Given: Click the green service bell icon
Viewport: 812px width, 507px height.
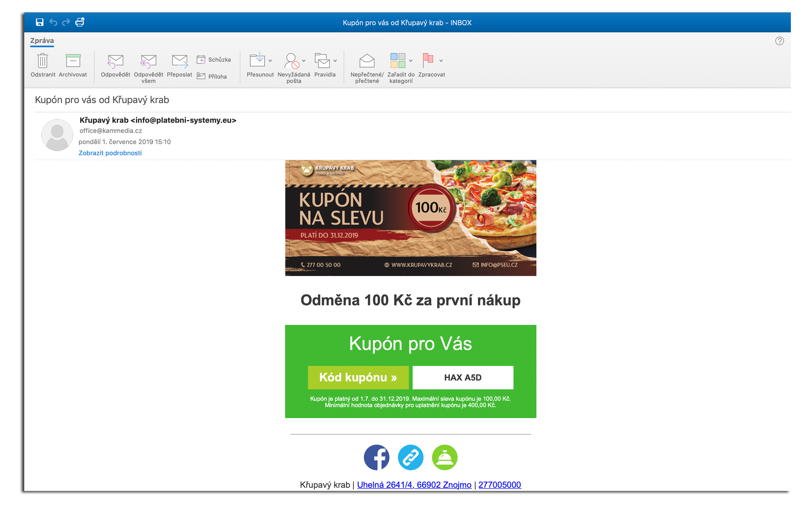Looking at the screenshot, I should point(445,457).
